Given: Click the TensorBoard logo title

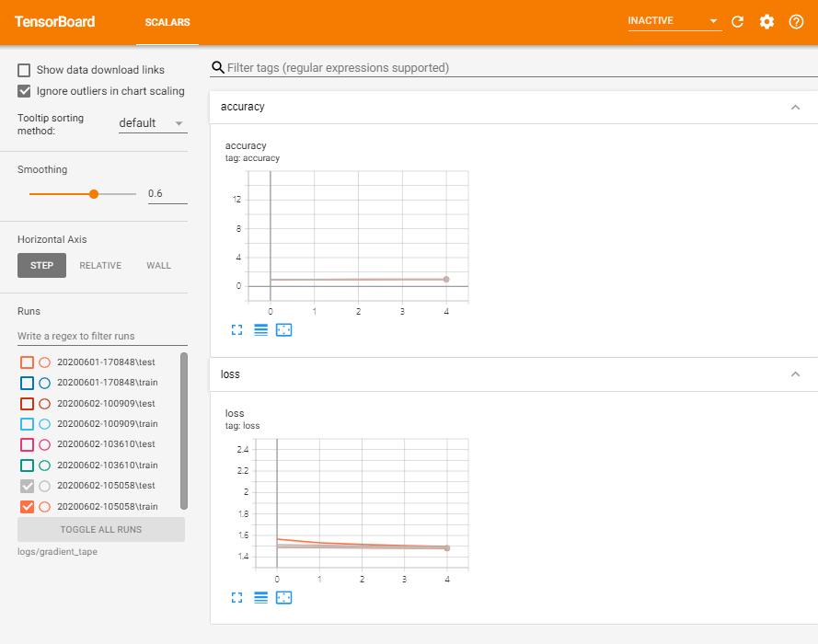Looking at the screenshot, I should coord(55,22).
